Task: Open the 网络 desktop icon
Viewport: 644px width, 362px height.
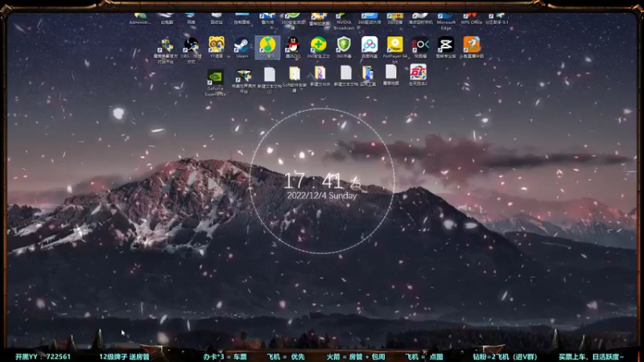Action: pyautogui.click(x=191, y=19)
